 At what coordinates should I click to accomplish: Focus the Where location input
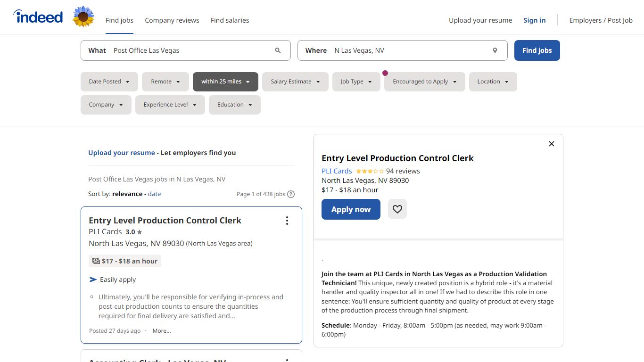(x=403, y=50)
